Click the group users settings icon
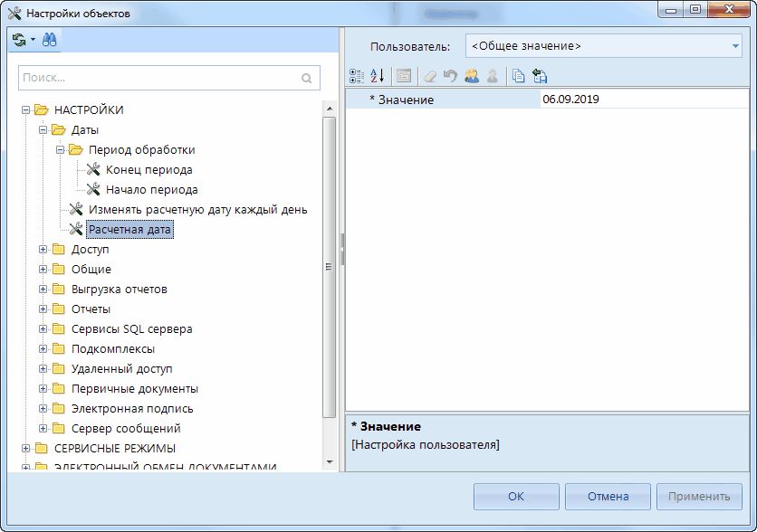 (472, 76)
